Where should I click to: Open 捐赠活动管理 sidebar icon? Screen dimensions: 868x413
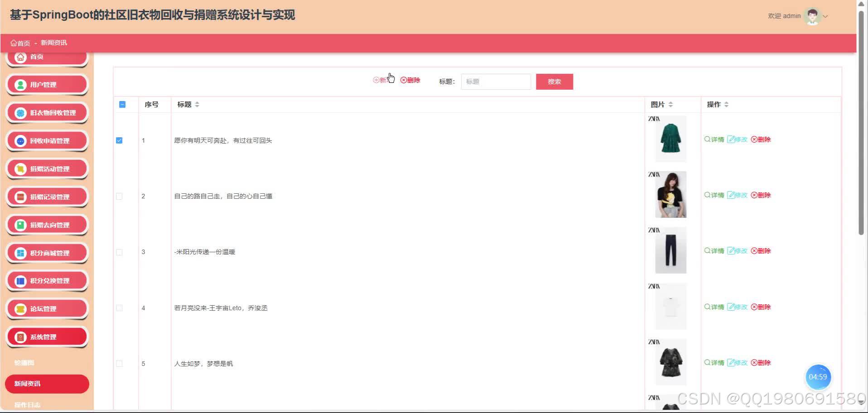coord(20,168)
